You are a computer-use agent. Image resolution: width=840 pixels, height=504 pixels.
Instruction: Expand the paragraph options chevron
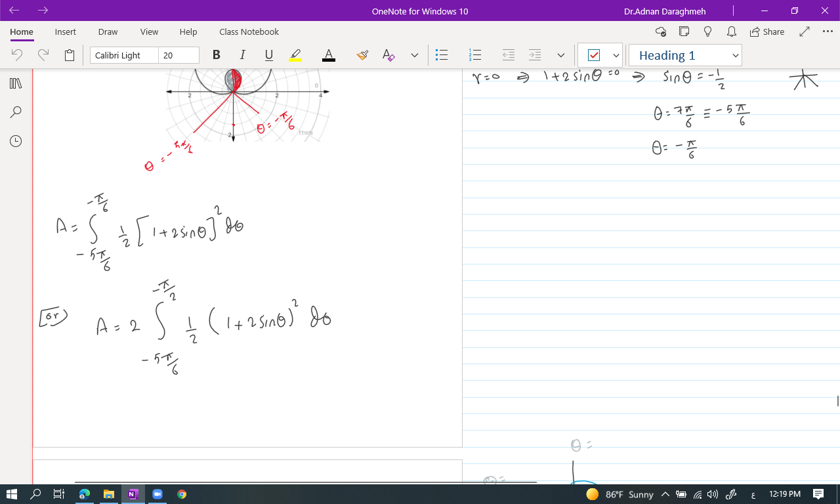(560, 55)
